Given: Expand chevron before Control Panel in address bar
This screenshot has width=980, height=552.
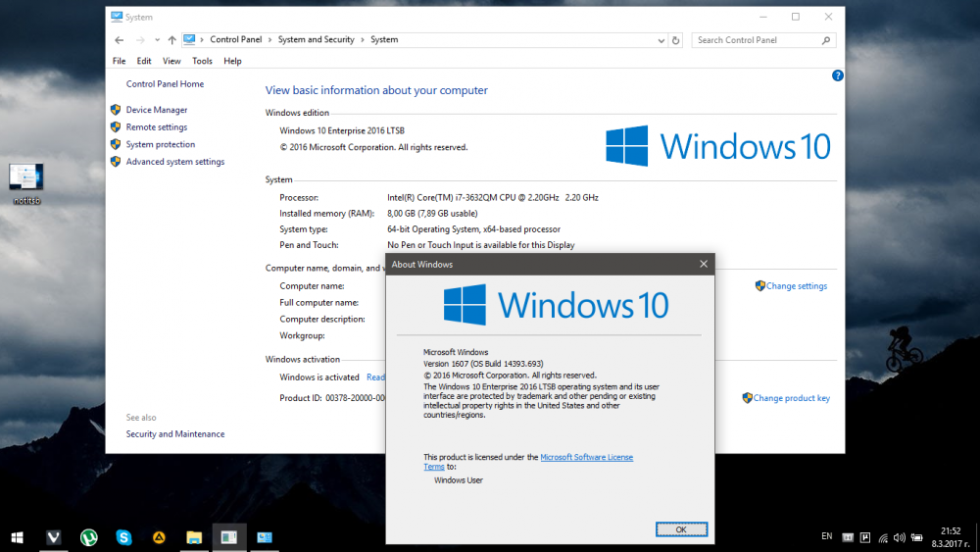Looking at the screenshot, I should click(202, 39).
